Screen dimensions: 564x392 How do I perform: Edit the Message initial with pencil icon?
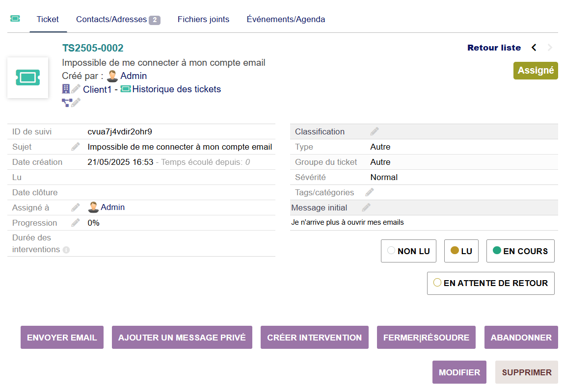tap(366, 208)
